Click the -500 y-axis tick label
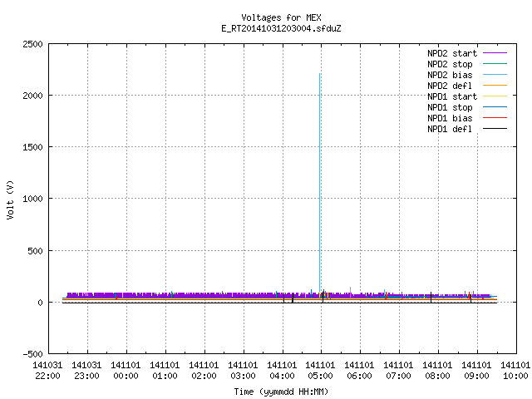 32,354
